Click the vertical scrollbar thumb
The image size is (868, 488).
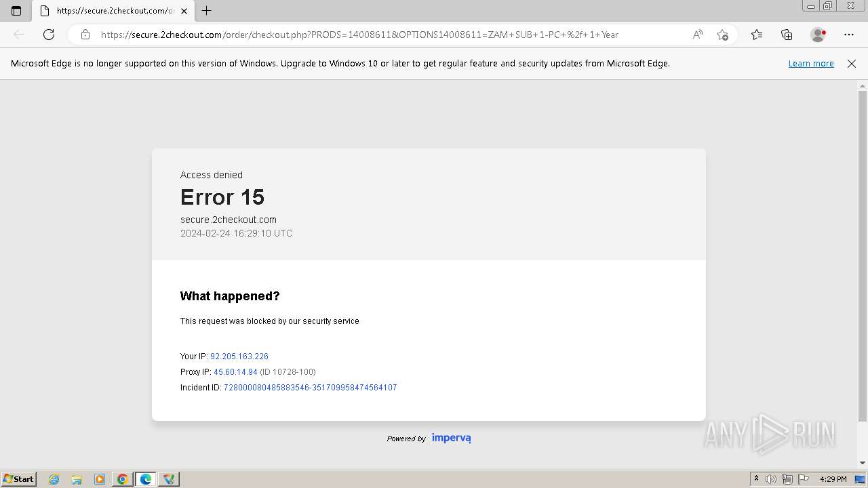coord(863,255)
